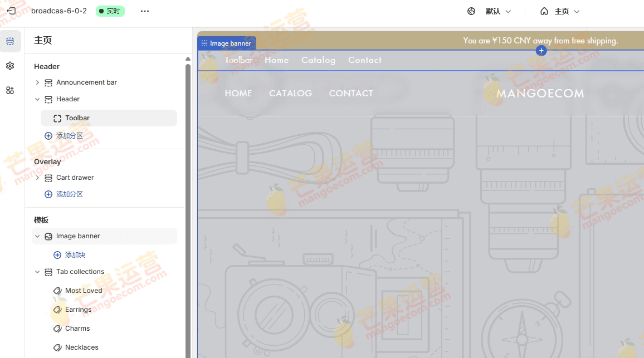Select the Sections sidebar icon
This screenshot has width=644, height=358.
tap(10, 41)
